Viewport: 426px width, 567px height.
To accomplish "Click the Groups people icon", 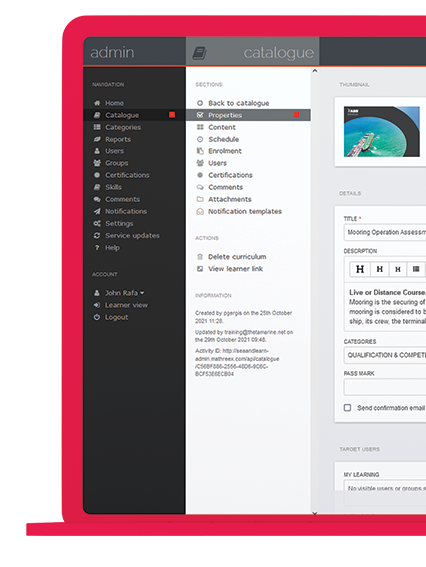I will click(x=97, y=163).
